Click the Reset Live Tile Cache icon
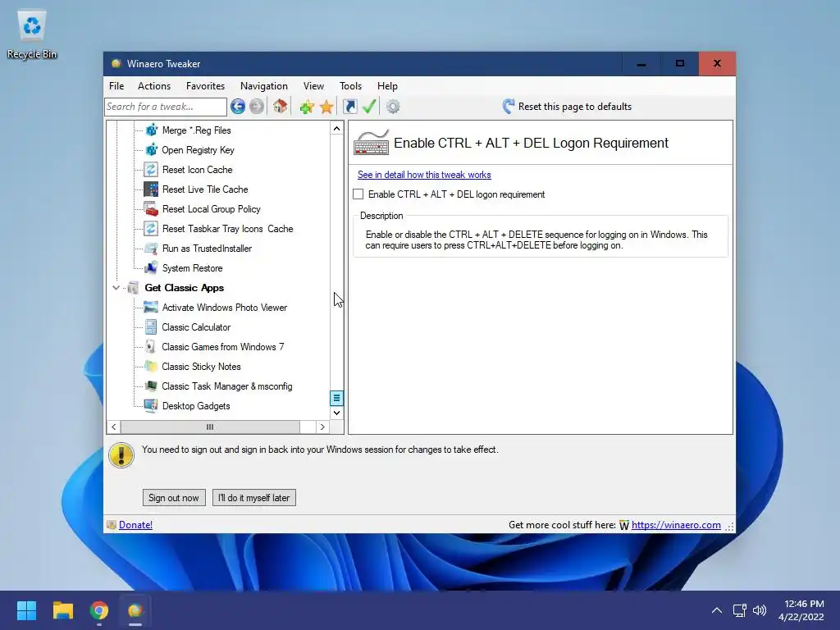840x630 pixels. click(151, 189)
